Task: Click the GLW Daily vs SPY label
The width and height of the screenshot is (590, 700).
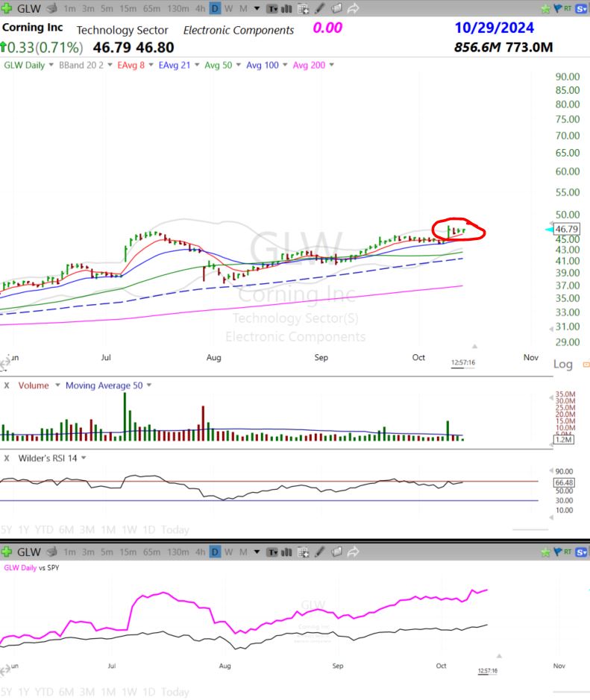Action: click(x=31, y=568)
